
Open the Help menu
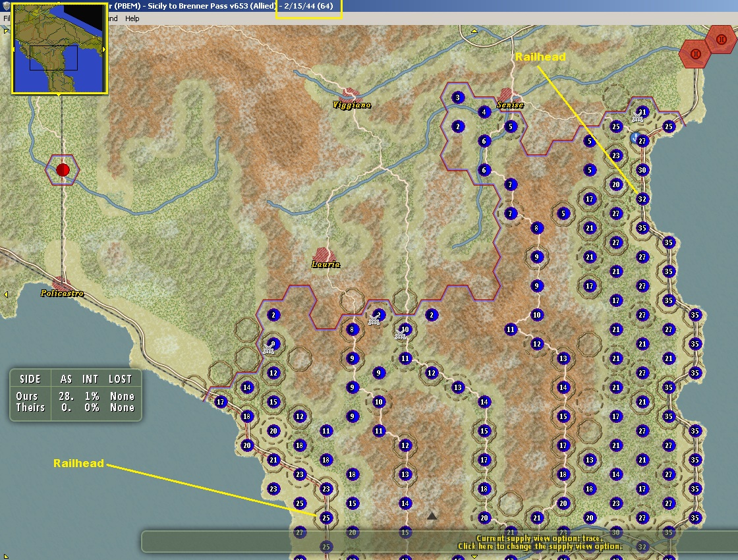pyautogui.click(x=132, y=18)
